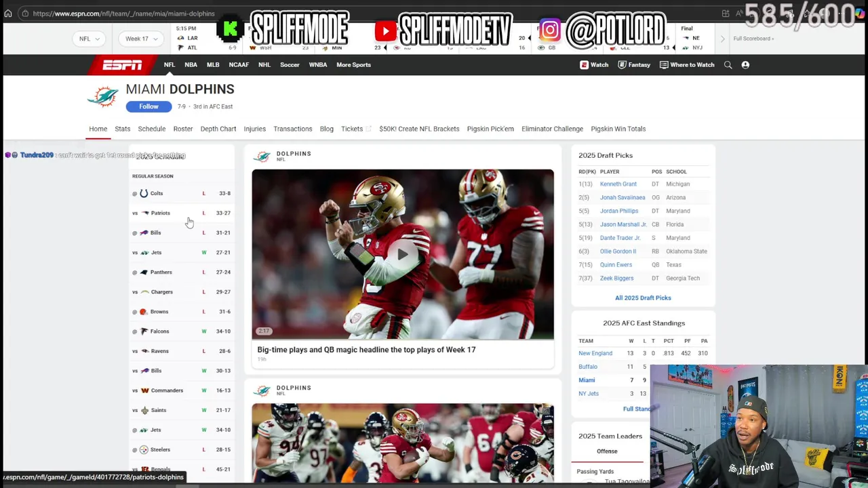Open New England standings link
This screenshot has height=488, width=868.
coord(595,353)
